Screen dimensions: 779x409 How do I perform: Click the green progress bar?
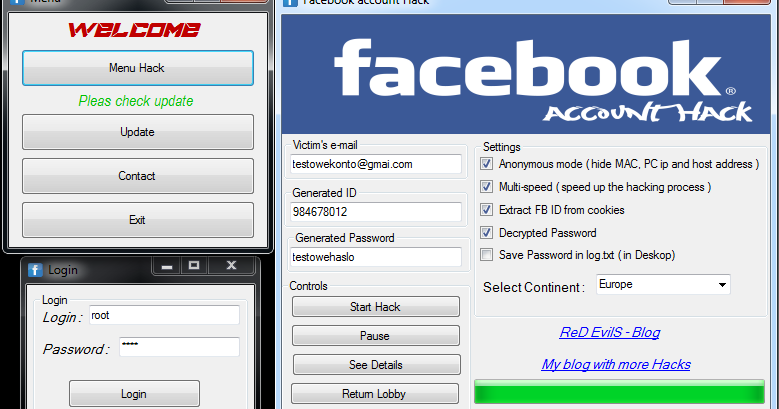click(619, 392)
